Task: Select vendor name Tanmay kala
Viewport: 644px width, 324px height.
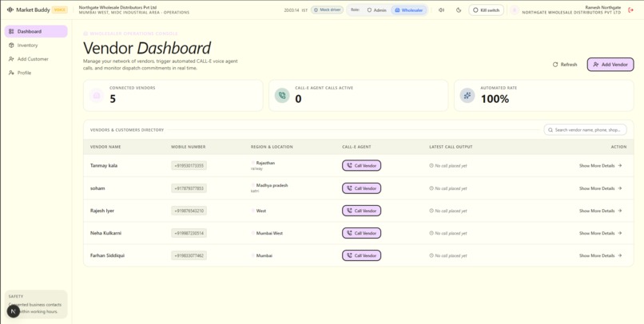Action: tap(104, 166)
